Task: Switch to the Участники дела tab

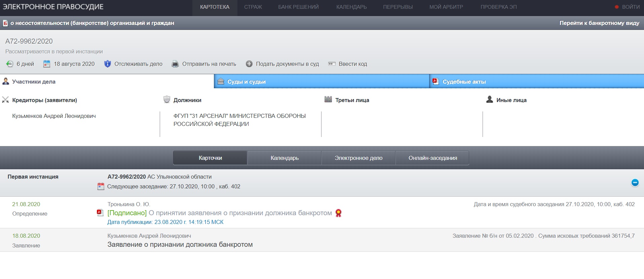Action: pyautogui.click(x=107, y=81)
